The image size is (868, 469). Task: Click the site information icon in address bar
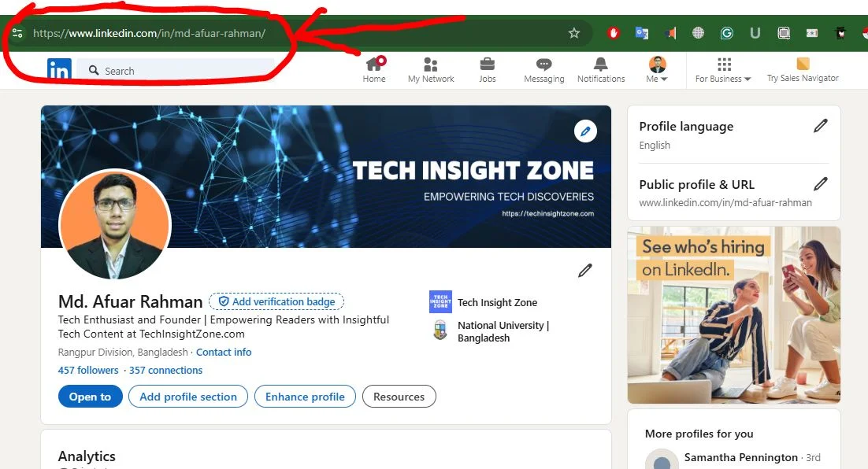click(17, 33)
